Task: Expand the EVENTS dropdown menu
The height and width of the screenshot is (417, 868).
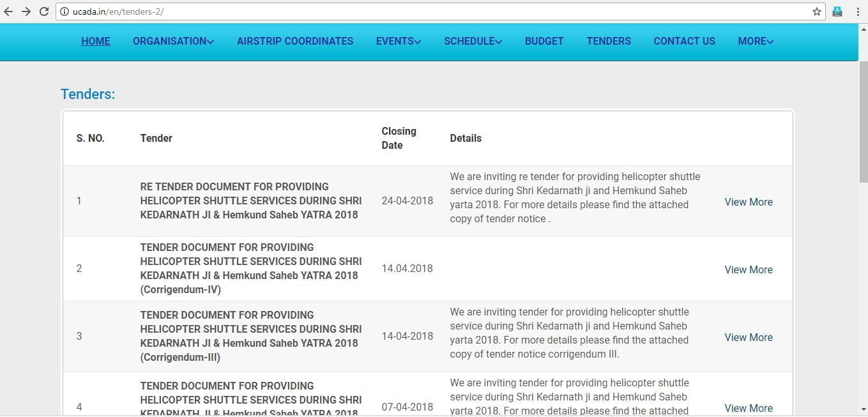Action: [398, 41]
